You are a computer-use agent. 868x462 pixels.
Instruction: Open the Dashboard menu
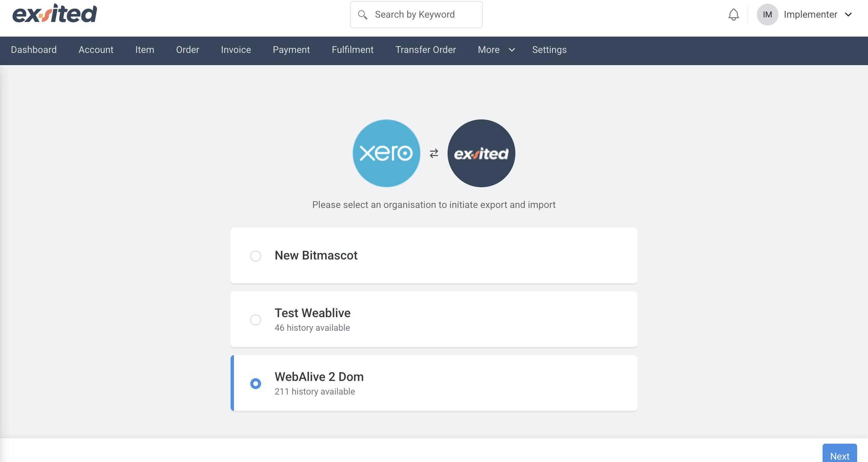click(34, 50)
